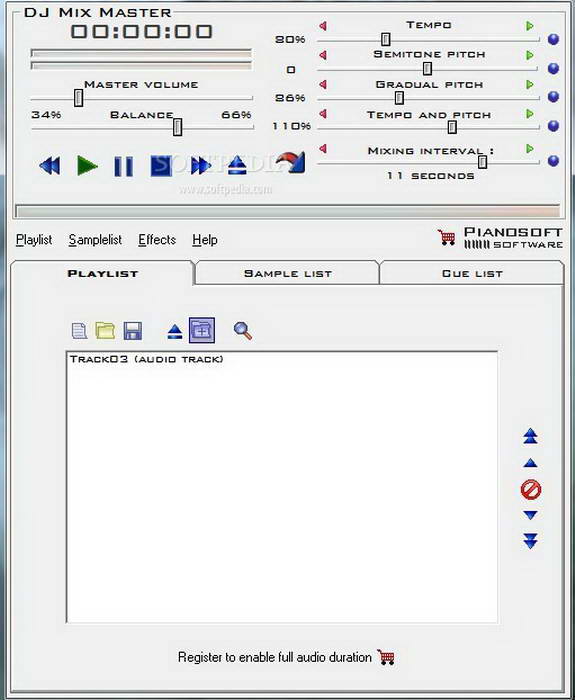Click the Pianosoft Software logo

[x=513, y=238]
